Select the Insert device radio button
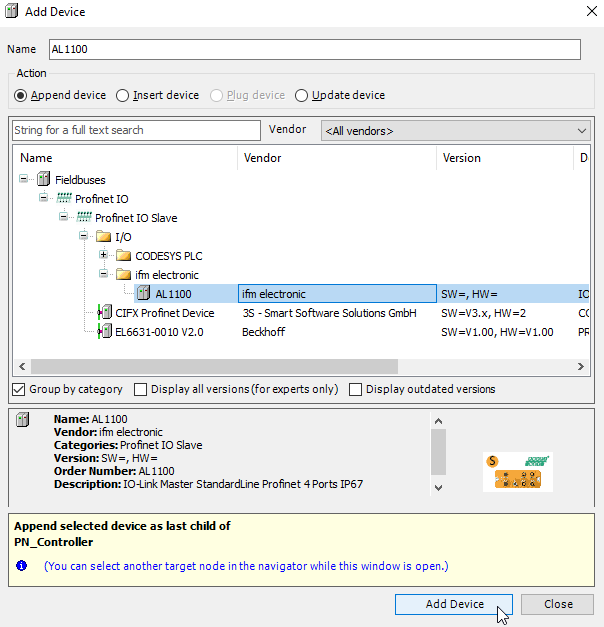The height and width of the screenshot is (627, 604). coord(123,96)
